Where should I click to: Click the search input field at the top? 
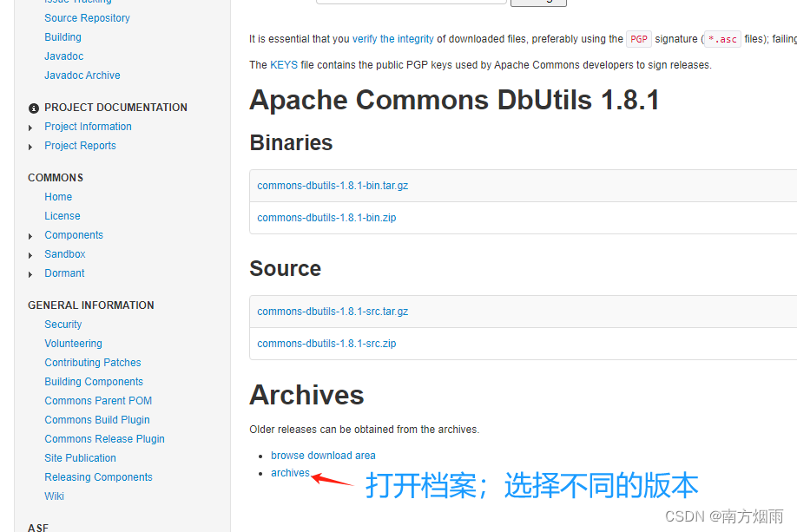point(411,1)
